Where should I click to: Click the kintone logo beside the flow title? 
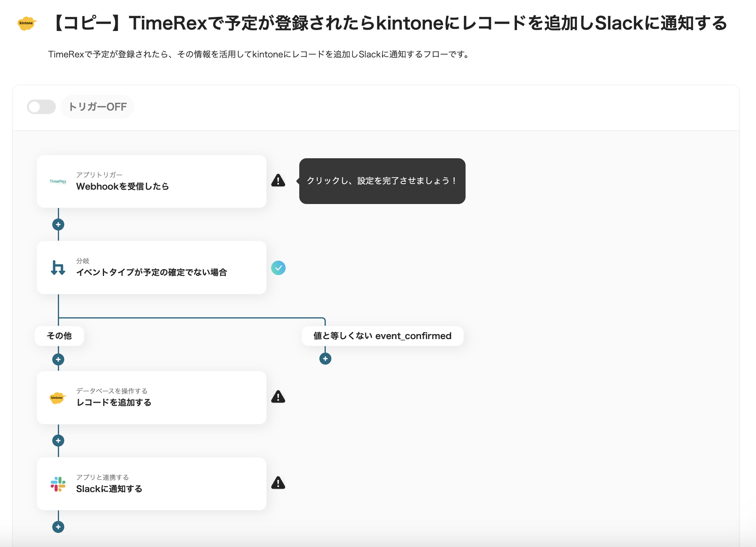[27, 23]
